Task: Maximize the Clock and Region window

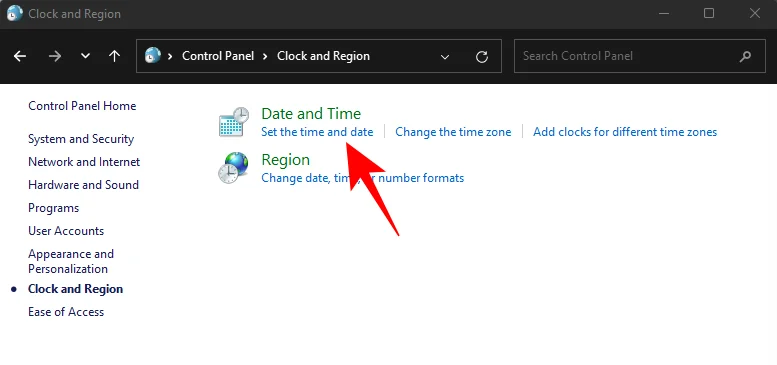Action: (x=709, y=13)
